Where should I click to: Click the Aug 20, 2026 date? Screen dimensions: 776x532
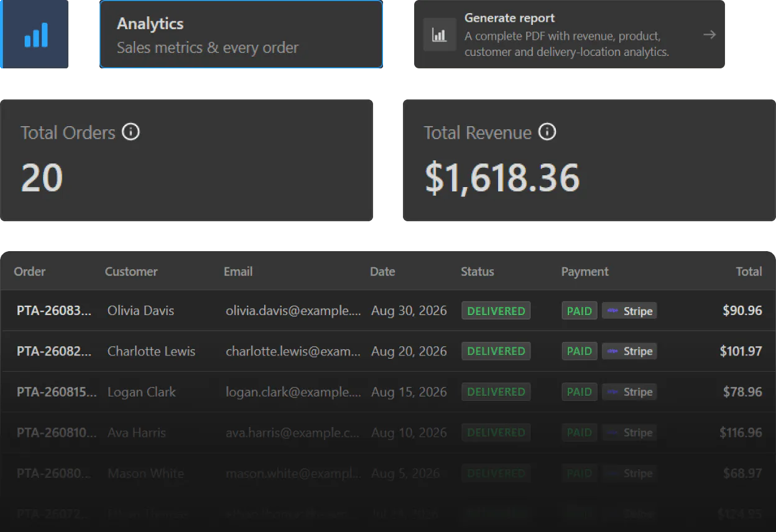pyautogui.click(x=409, y=351)
